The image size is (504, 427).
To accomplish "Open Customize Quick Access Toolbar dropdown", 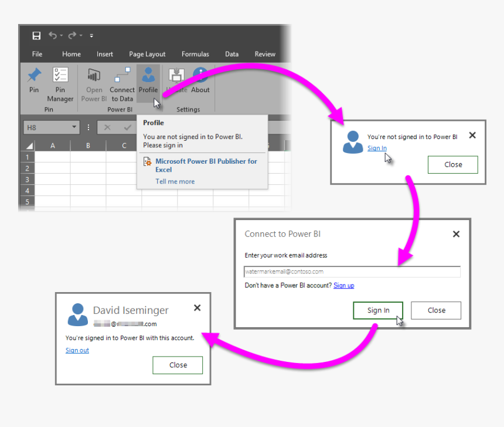I will pyautogui.click(x=91, y=35).
